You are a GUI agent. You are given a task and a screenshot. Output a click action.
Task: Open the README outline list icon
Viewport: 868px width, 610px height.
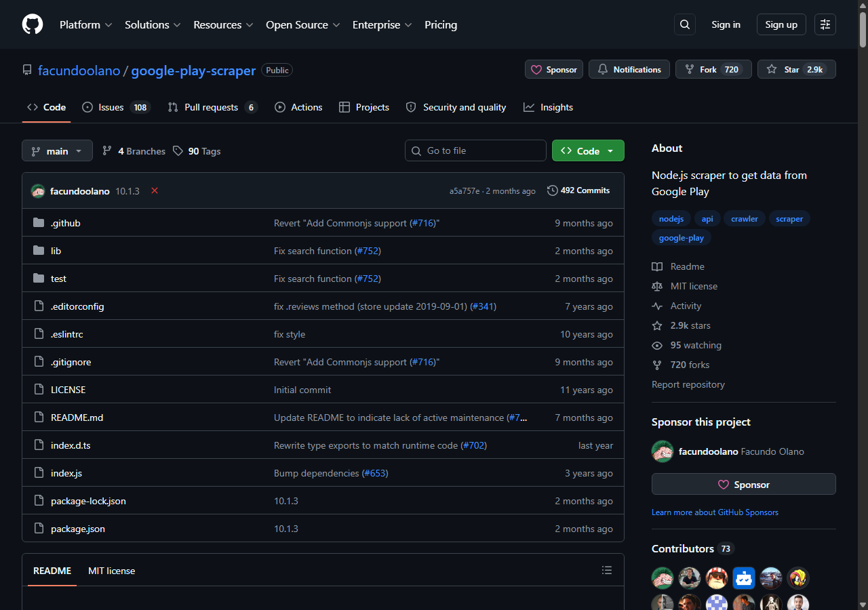(607, 570)
